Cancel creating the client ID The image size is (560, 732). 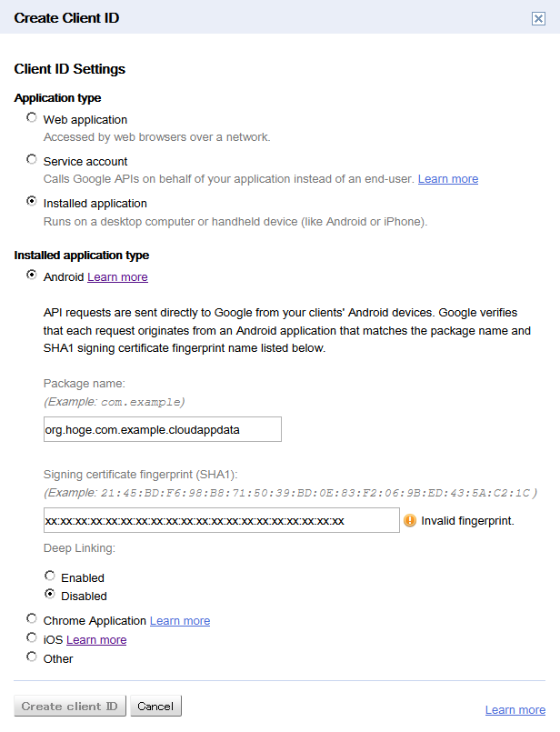[155, 705]
